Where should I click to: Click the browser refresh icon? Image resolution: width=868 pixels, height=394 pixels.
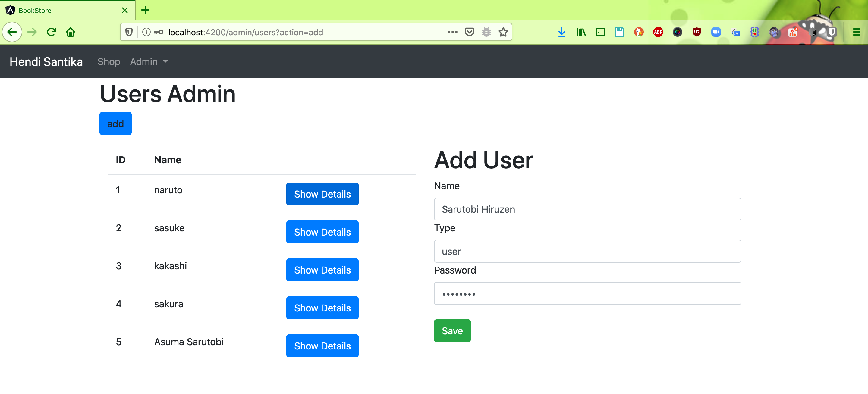51,32
